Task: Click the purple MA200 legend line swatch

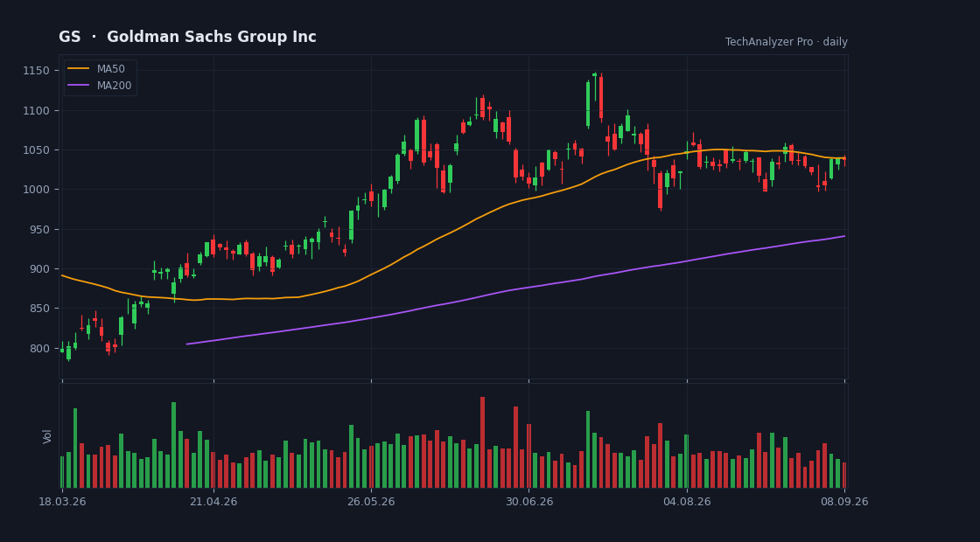Action: (78, 86)
